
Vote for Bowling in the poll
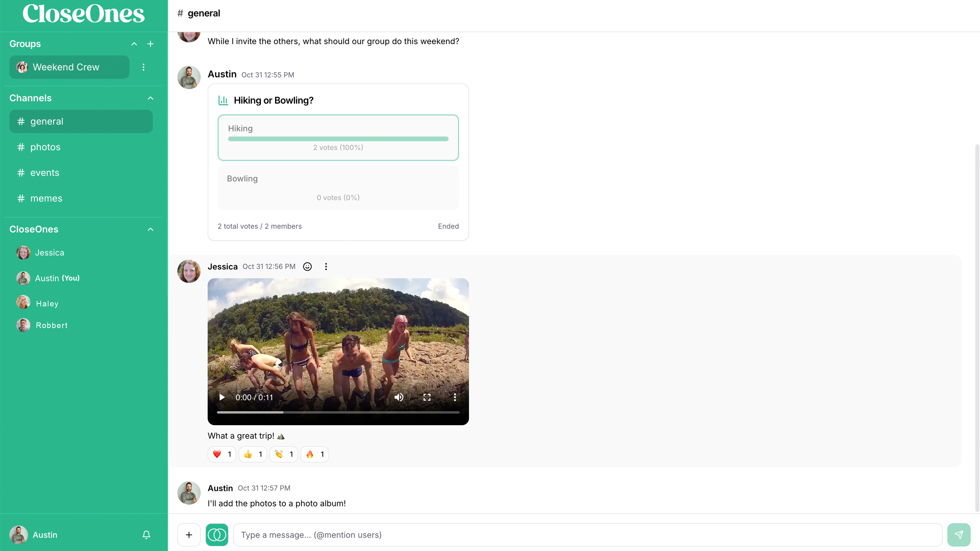pos(338,188)
